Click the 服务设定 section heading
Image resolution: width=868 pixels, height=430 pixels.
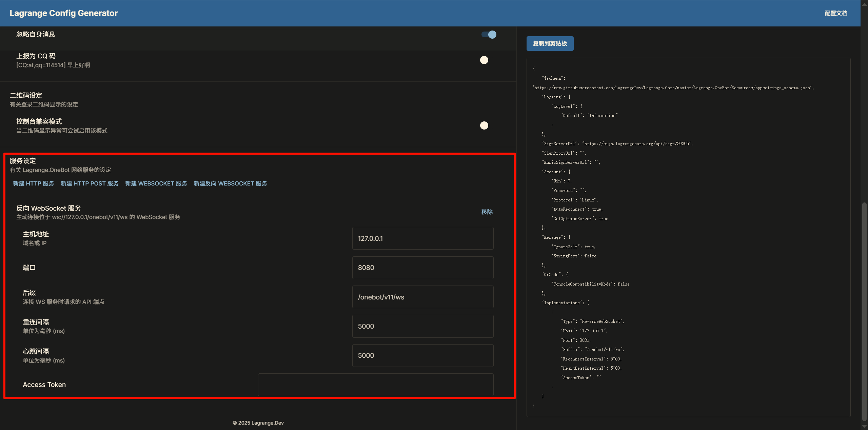23,161
